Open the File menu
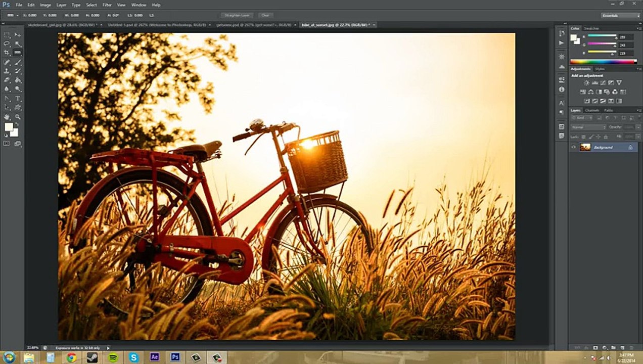The width and height of the screenshot is (643, 364). (19, 5)
